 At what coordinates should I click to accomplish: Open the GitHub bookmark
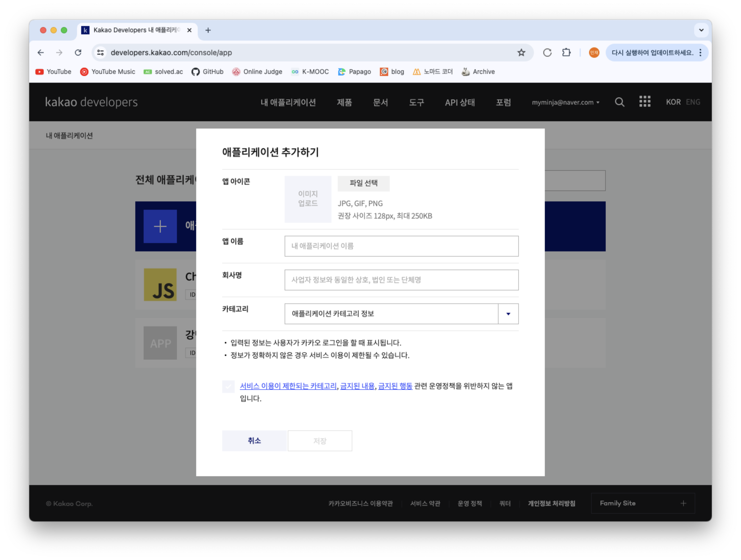pyautogui.click(x=207, y=72)
